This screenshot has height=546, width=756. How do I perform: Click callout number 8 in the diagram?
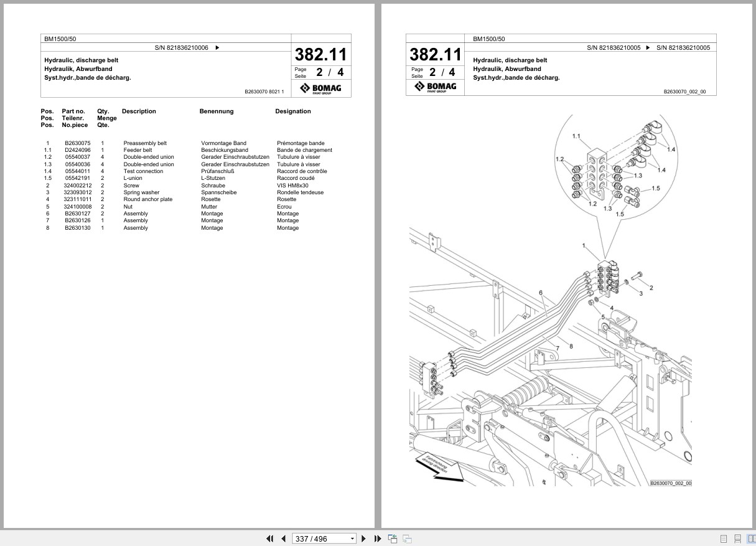571,346
